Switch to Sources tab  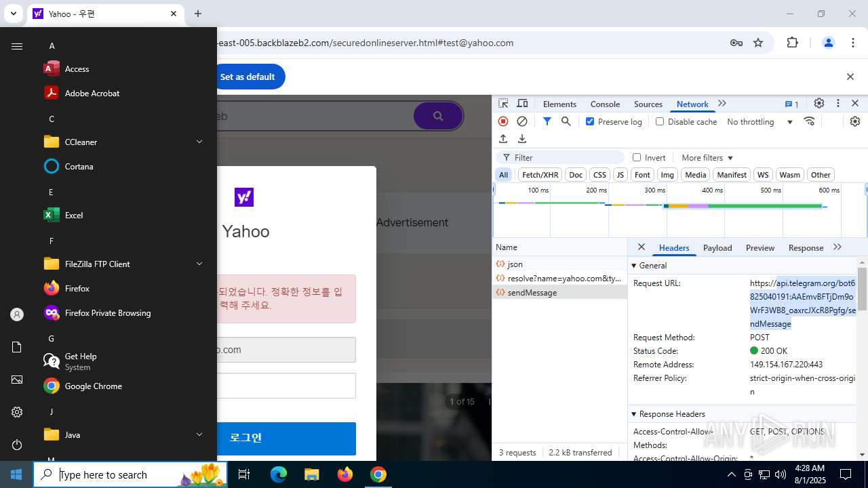(648, 104)
